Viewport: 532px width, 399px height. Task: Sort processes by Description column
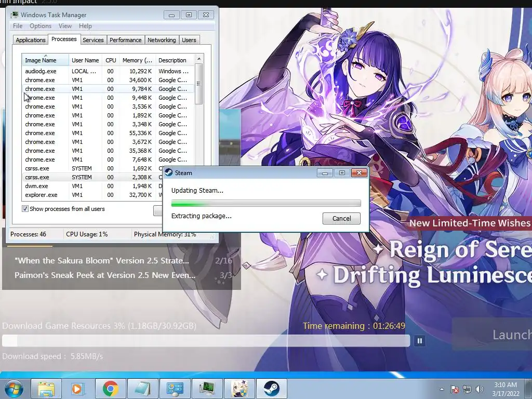175,60
